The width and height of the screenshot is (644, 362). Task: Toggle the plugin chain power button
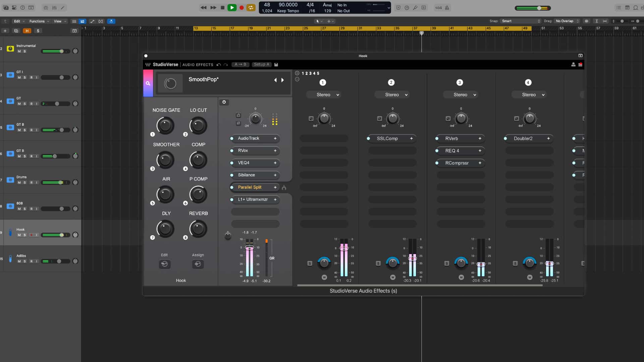pyautogui.click(x=224, y=102)
